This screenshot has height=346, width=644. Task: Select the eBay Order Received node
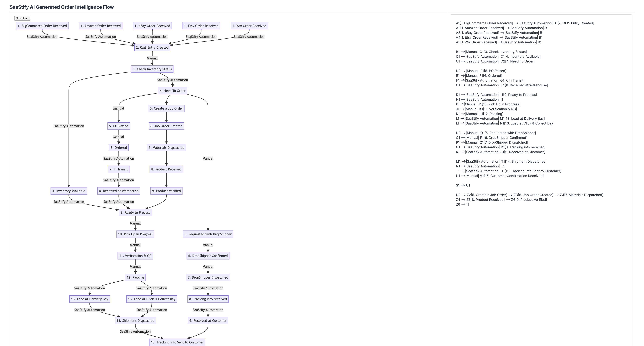[x=152, y=26]
